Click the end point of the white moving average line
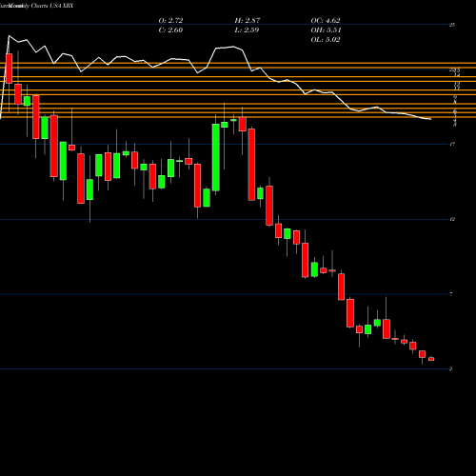 430,119
